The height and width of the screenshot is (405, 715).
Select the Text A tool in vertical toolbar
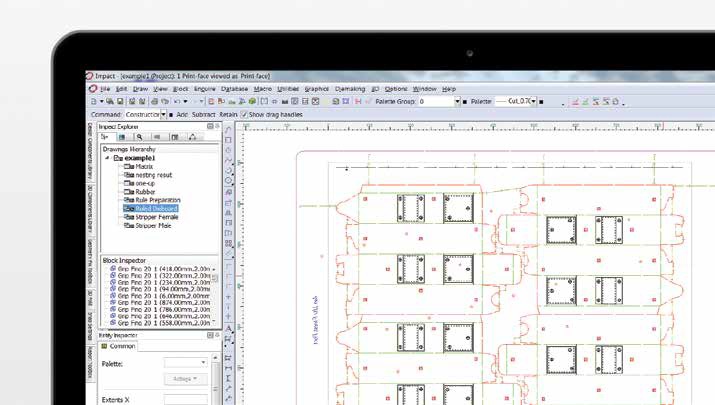point(228,328)
